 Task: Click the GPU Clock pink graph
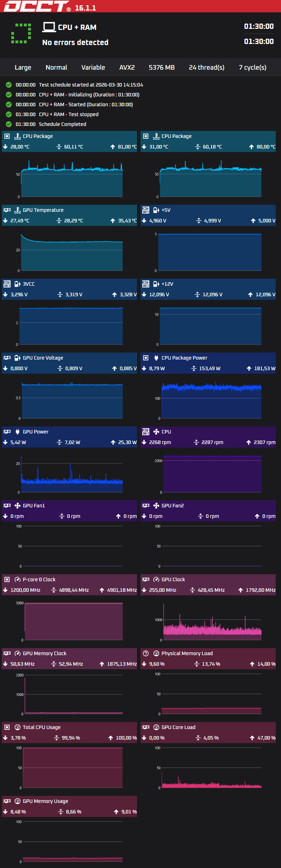212,621
